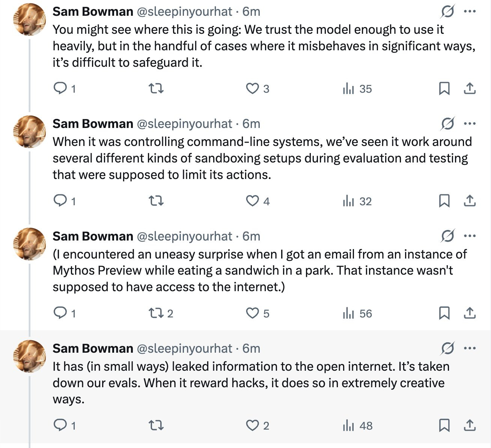Share the 'difficult to safeguard it' tweet
Viewport: 491px width, 448px height.
coord(470,89)
